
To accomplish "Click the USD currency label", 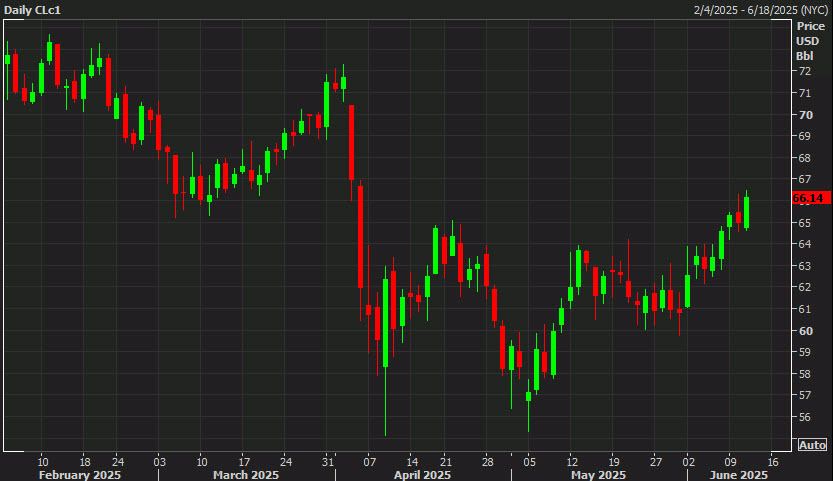I will click(x=808, y=41).
